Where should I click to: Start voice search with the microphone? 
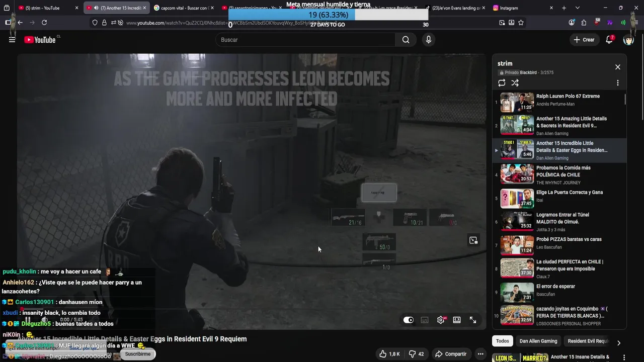(x=428, y=40)
